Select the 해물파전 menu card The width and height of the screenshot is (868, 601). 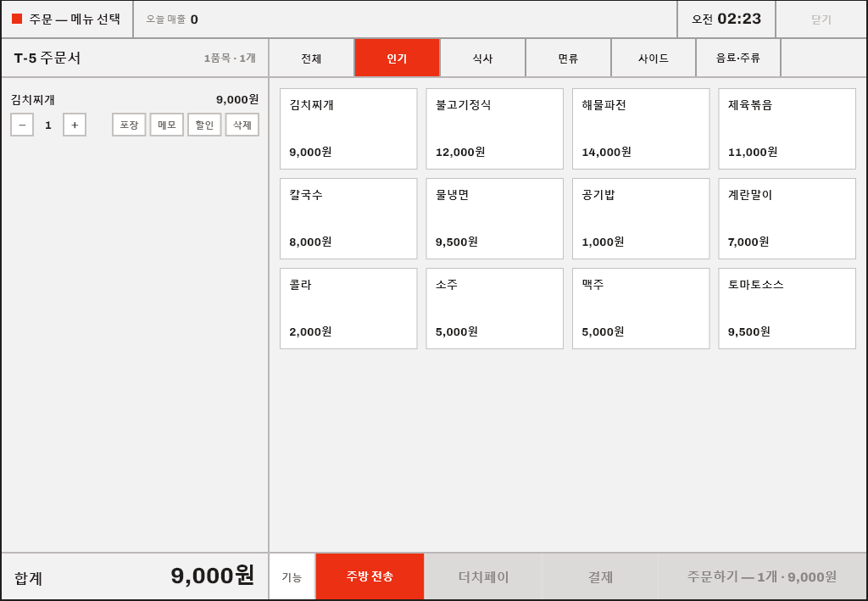click(641, 129)
